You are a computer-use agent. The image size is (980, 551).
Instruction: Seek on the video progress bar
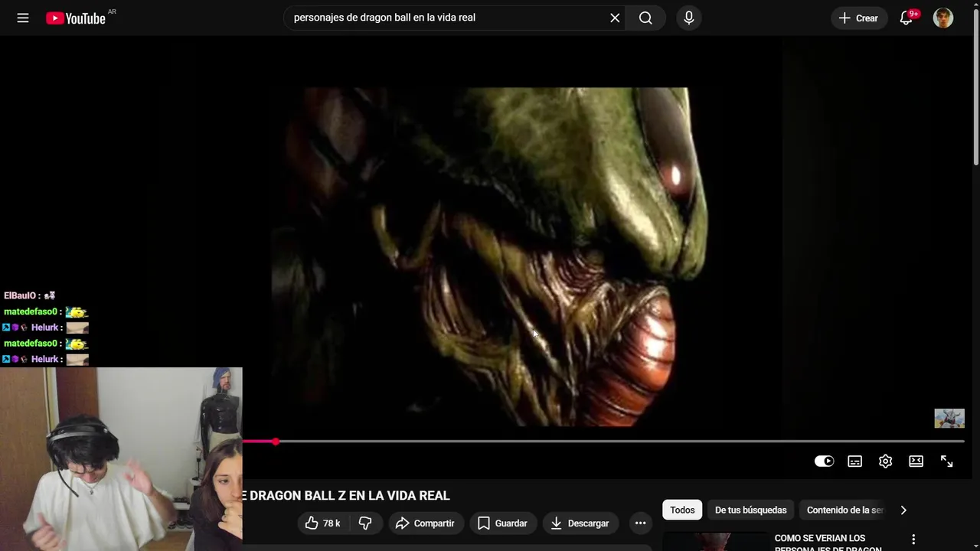click(603, 442)
